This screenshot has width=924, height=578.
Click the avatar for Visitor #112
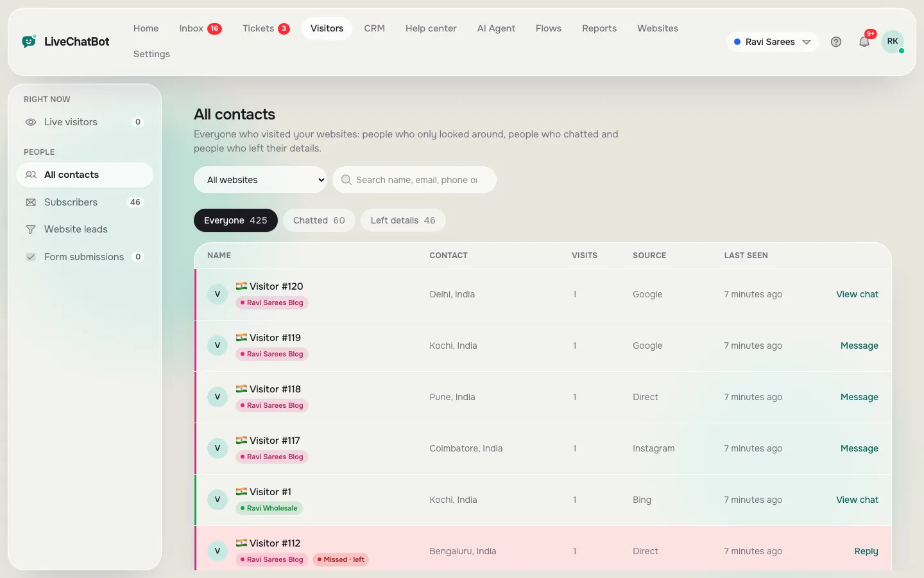coord(218,551)
